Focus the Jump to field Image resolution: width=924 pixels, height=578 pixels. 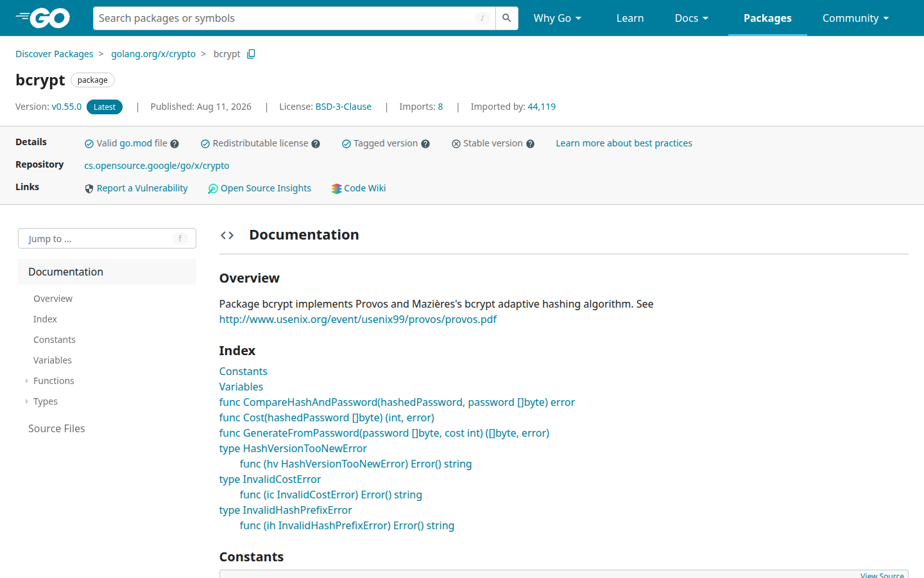(107, 238)
